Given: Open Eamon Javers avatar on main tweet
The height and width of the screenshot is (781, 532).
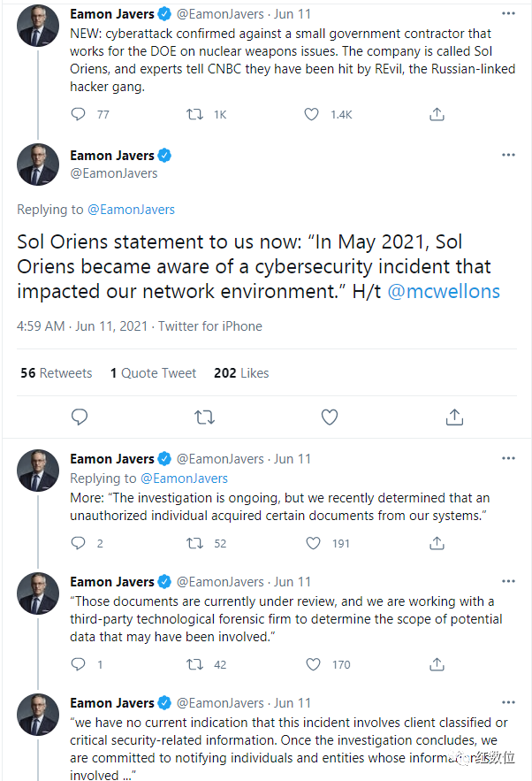Looking at the screenshot, I should coord(38,165).
